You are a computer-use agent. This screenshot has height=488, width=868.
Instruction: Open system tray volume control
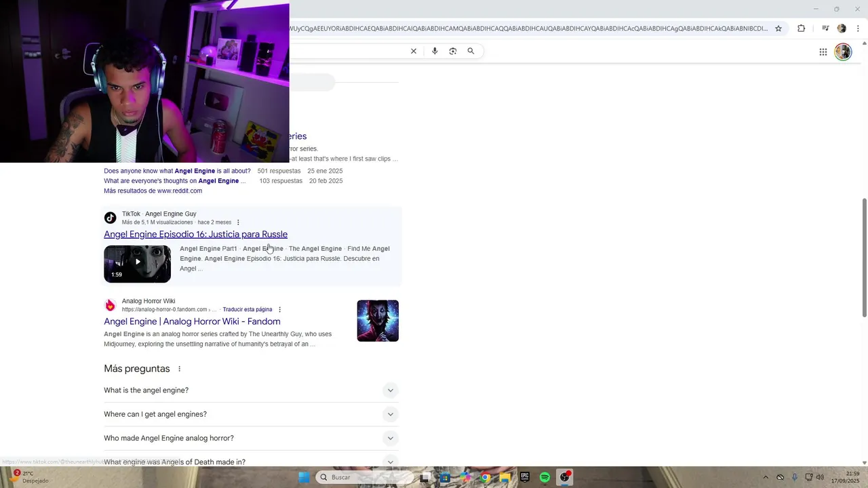(820, 477)
